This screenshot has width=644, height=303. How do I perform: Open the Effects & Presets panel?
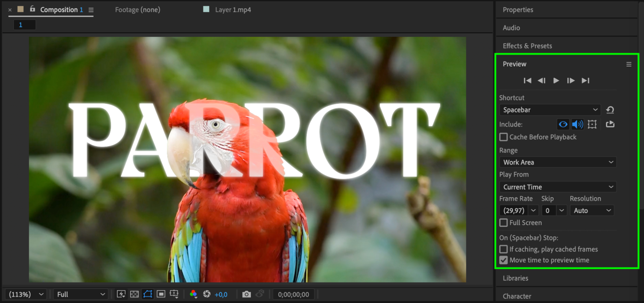527,46
